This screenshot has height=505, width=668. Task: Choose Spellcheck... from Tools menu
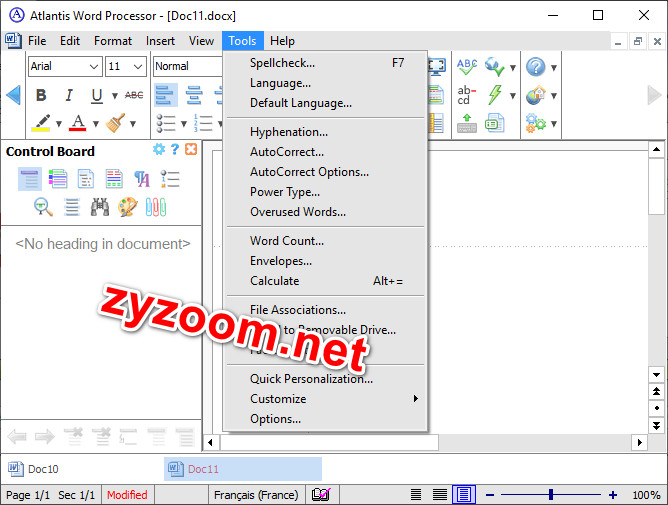[325, 63]
